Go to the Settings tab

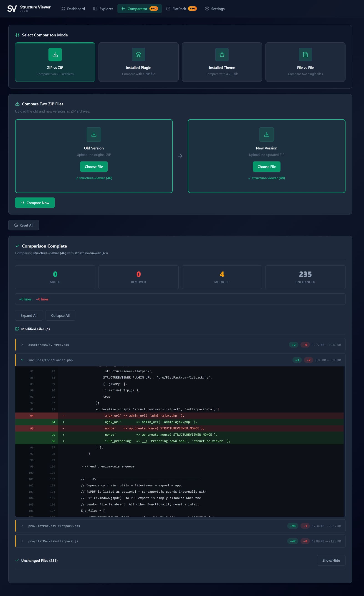click(x=215, y=9)
